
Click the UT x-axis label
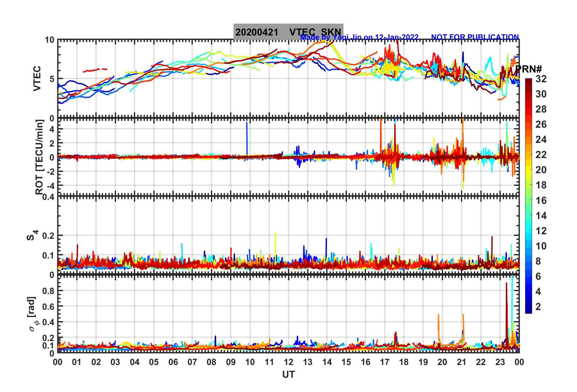[288, 375]
